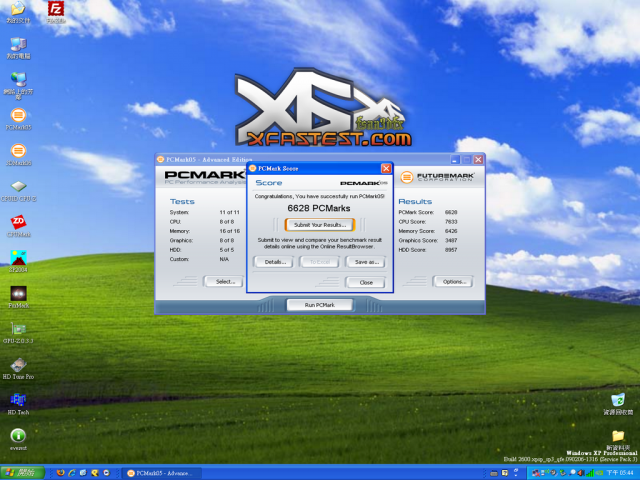The image size is (640, 480).
Task: Click the Start button
Action: point(22,473)
